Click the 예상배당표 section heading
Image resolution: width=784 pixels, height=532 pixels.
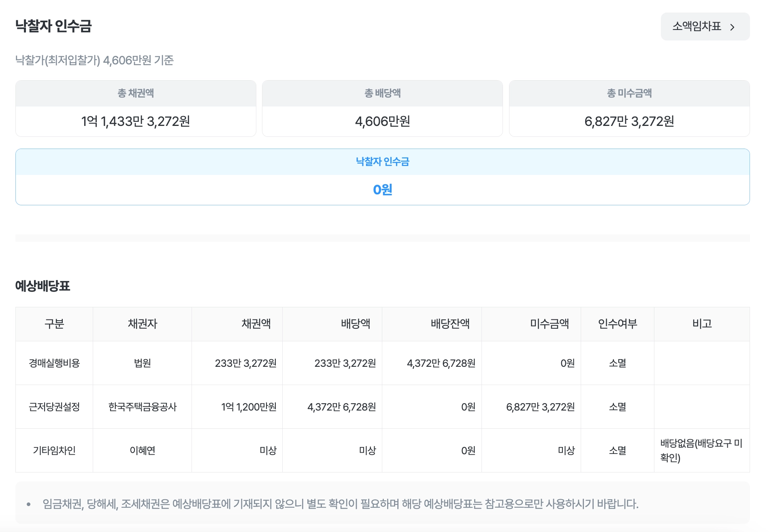pos(43,286)
